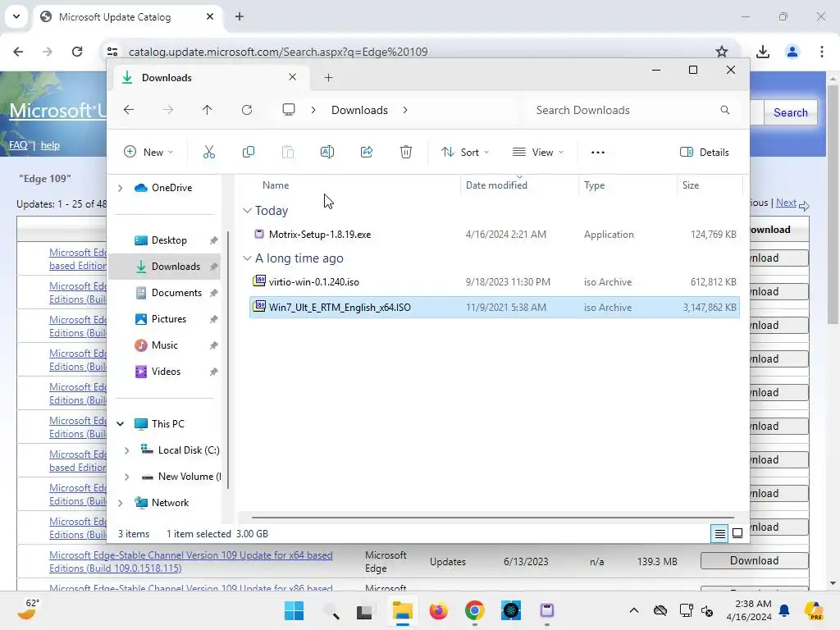Screen dimensions: 840x630
Task: Open a new Chrome tab
Action: pyautogui.click(x=240, y=16)
